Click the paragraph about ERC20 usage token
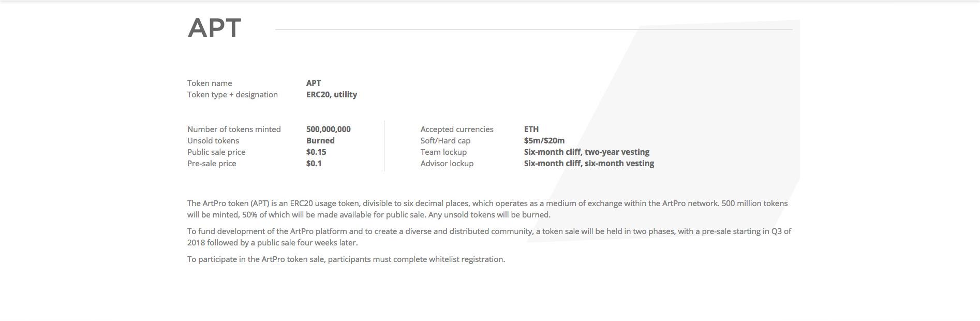 [487, 209]
